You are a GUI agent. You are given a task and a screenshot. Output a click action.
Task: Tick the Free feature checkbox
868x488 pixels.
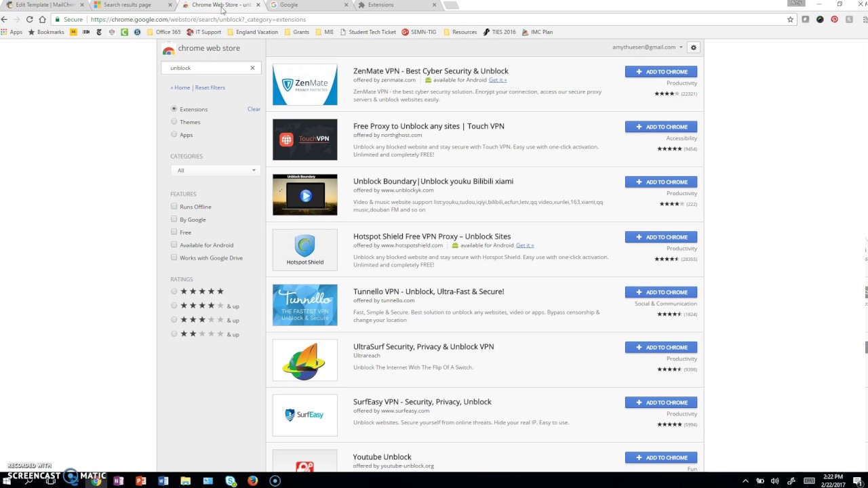pyautogui.click(x=174, y=232)
